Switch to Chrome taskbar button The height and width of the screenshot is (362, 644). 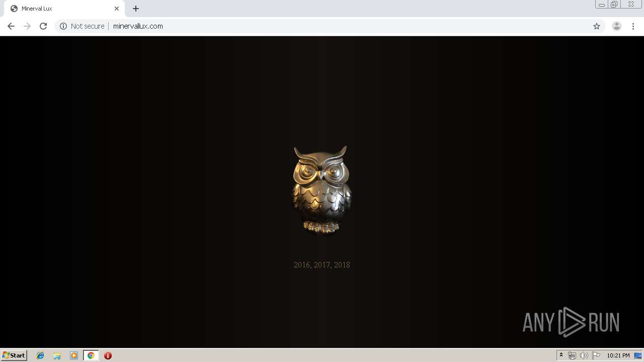[x=91, y=355]
